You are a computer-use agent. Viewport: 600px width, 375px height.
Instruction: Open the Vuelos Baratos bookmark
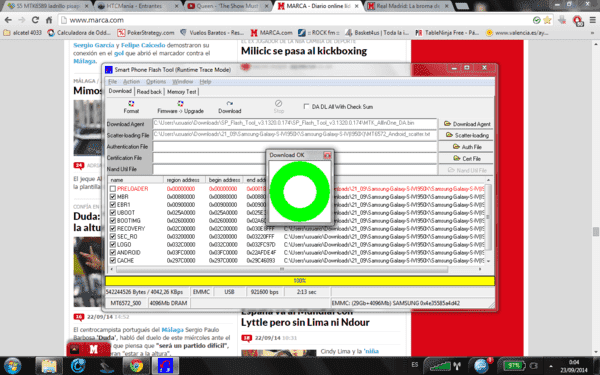[212, 33]
